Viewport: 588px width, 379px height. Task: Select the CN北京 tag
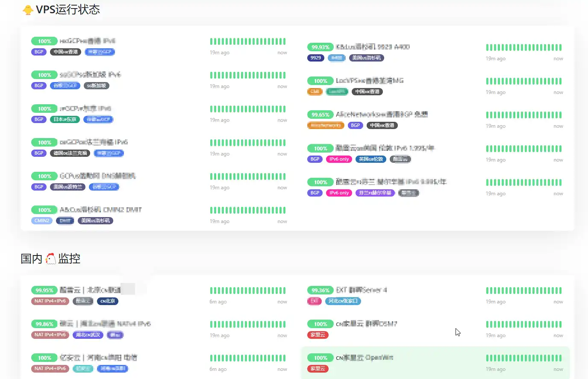(107, 301)
